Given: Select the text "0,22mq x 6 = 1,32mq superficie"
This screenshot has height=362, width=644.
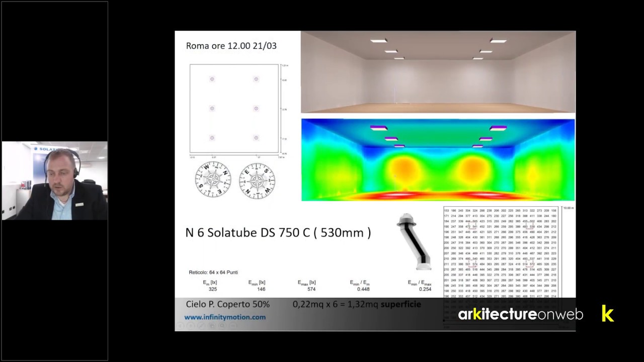Looking at the screenshot, I should pyautogui.click(x=357, y=304).
